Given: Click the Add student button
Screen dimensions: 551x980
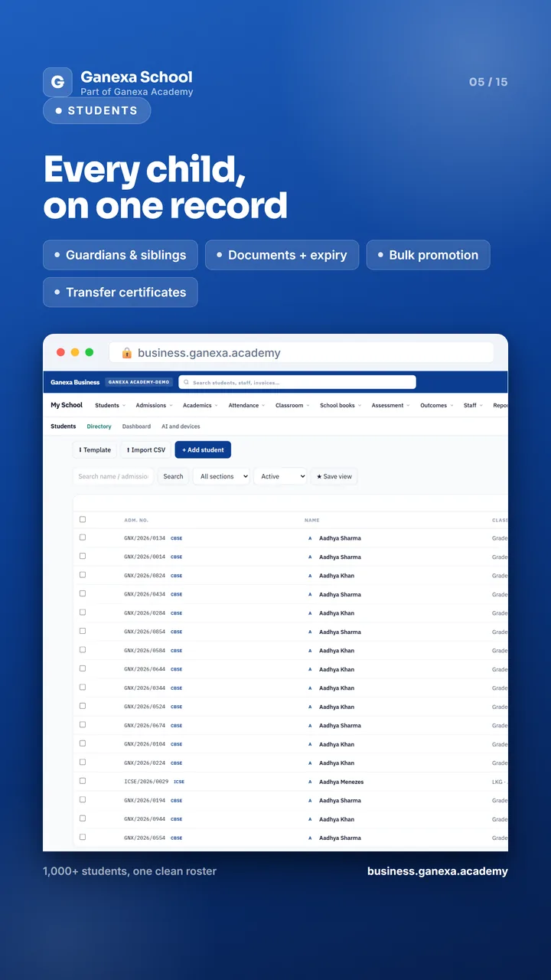Looking at the screenshot, I should (203, 450).
